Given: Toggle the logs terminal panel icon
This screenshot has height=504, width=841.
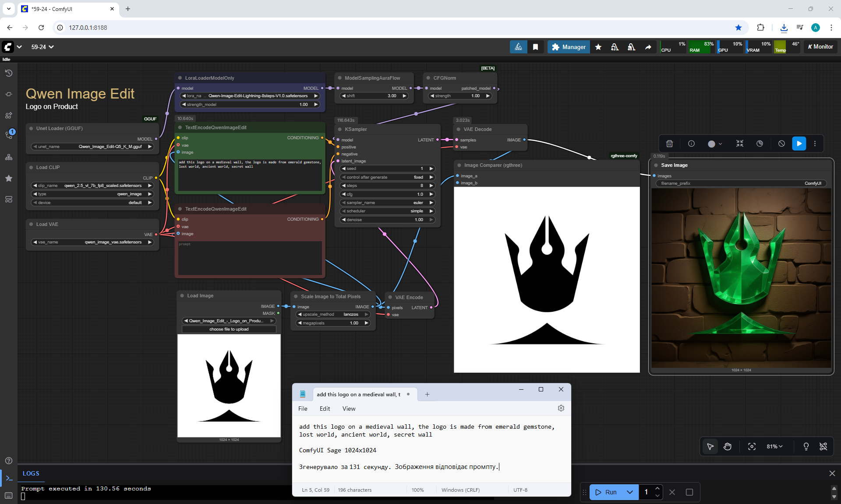Looking at the screenshot, I should pyautogui.click(x=9, y=478).
